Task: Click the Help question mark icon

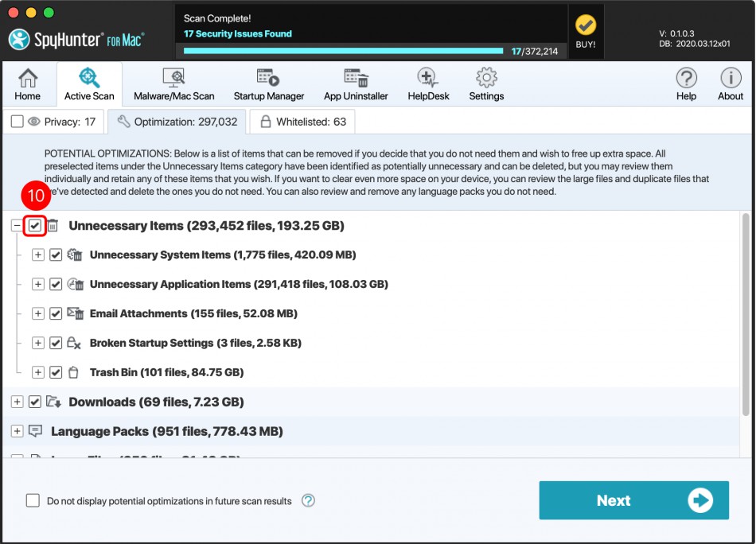Action: click(686, 84)
